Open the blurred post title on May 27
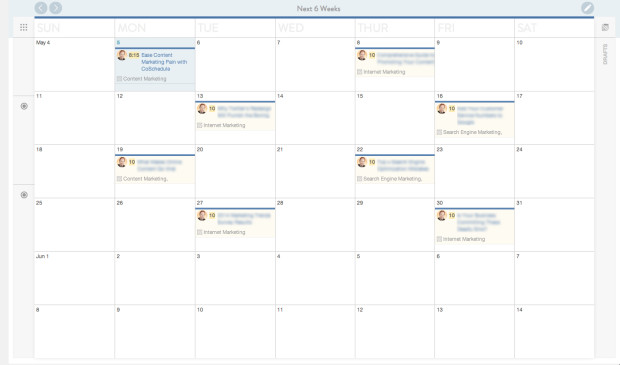 (244, 219)
